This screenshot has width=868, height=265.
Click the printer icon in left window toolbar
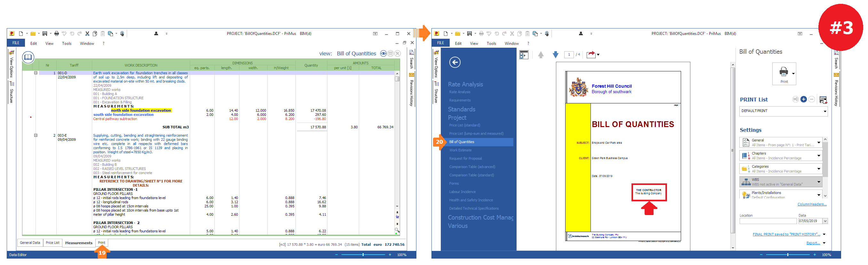(57, 33)
